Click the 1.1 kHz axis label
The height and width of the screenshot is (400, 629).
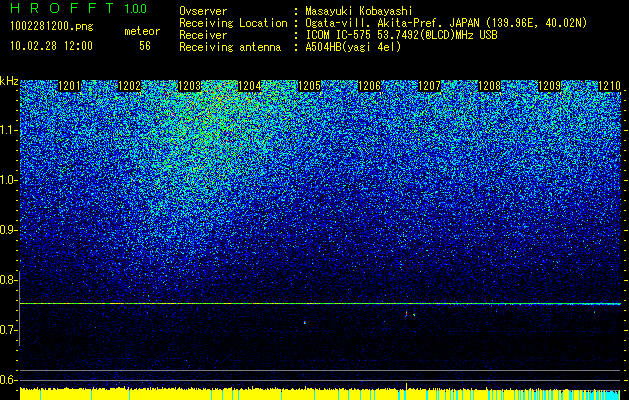[x=9, y=131]
